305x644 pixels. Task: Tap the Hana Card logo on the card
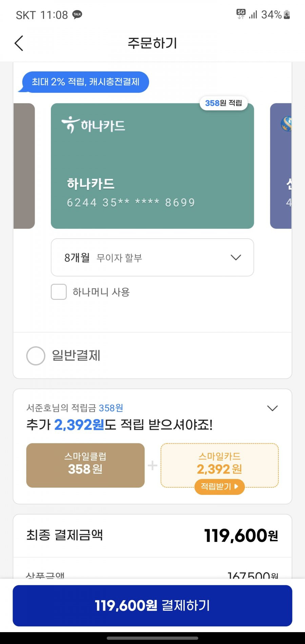[93, 125]
